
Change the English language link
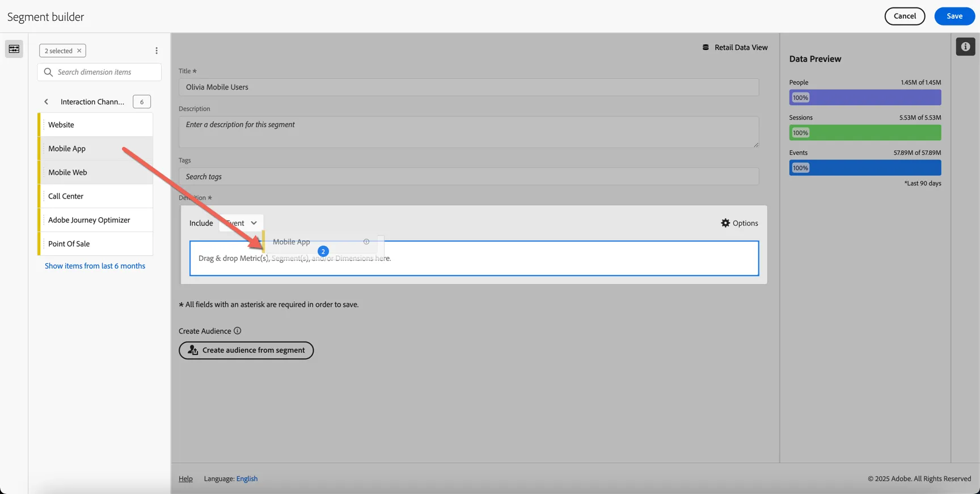pyautogui.click(x=247, y=479)
